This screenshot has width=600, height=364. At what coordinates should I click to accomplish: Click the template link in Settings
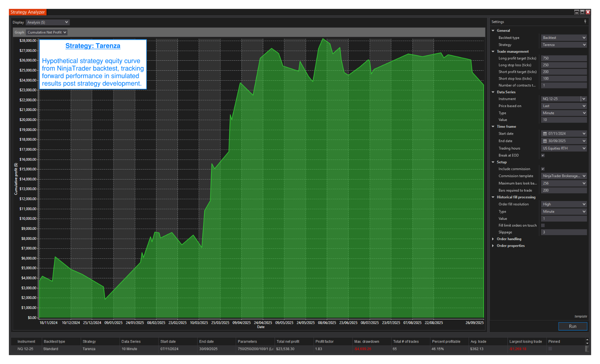click(x=580, y=316)
